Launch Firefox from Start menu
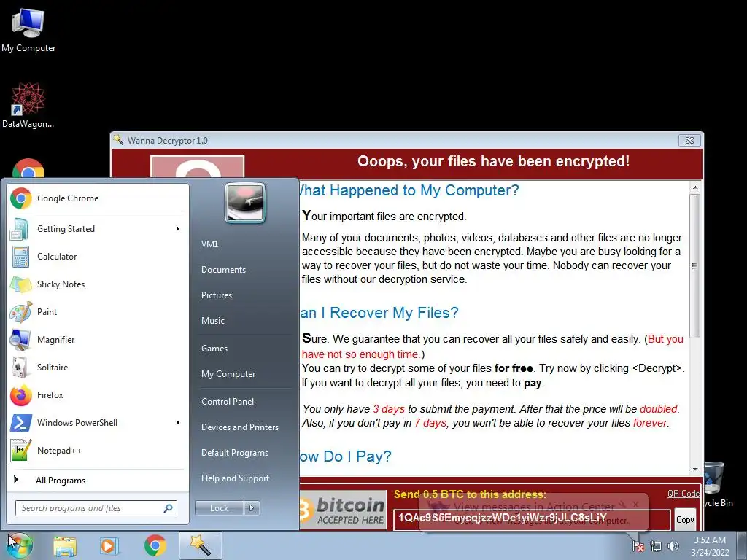 coord(97,394)
